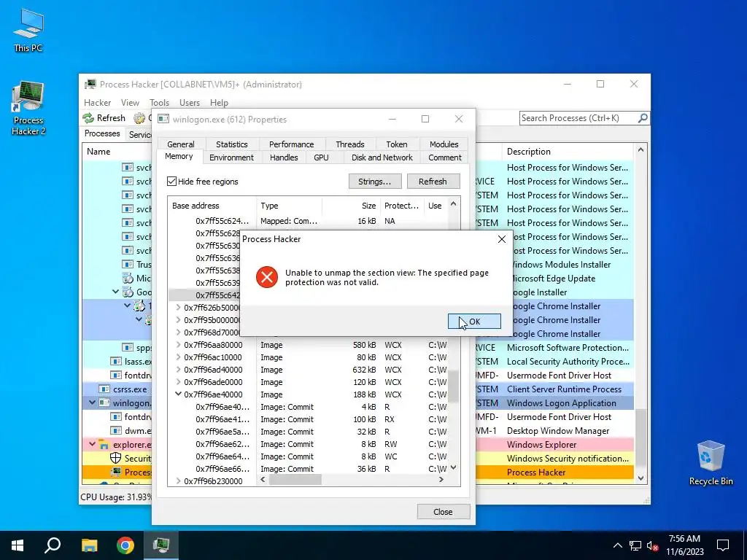Screen dimensions: 747x560
Task: Open the Modules tab
Action: 444,144
